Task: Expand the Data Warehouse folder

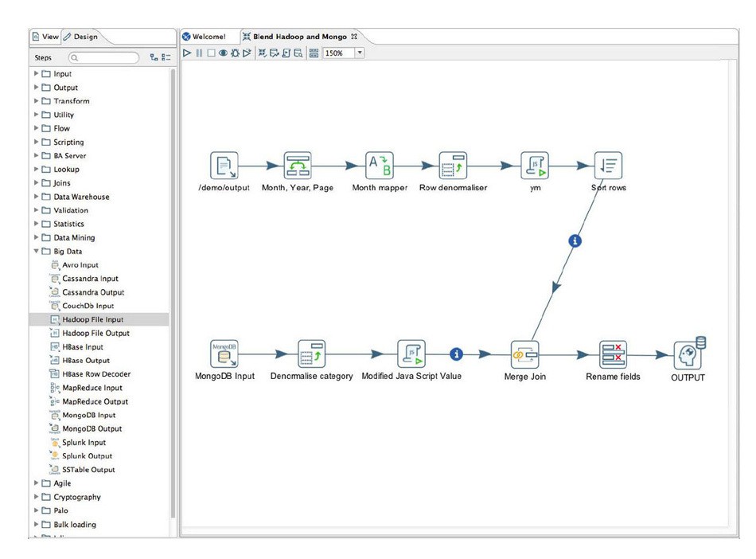Action: (x=35, y=196)
